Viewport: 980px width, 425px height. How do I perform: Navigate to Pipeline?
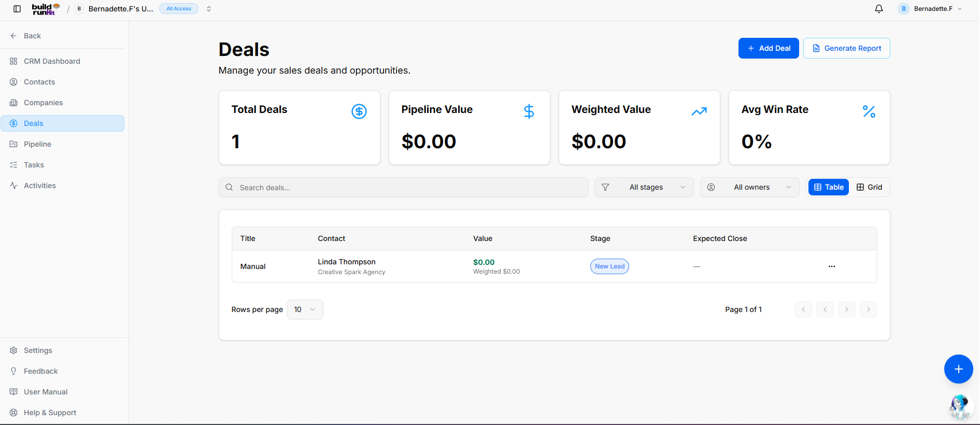63,144
